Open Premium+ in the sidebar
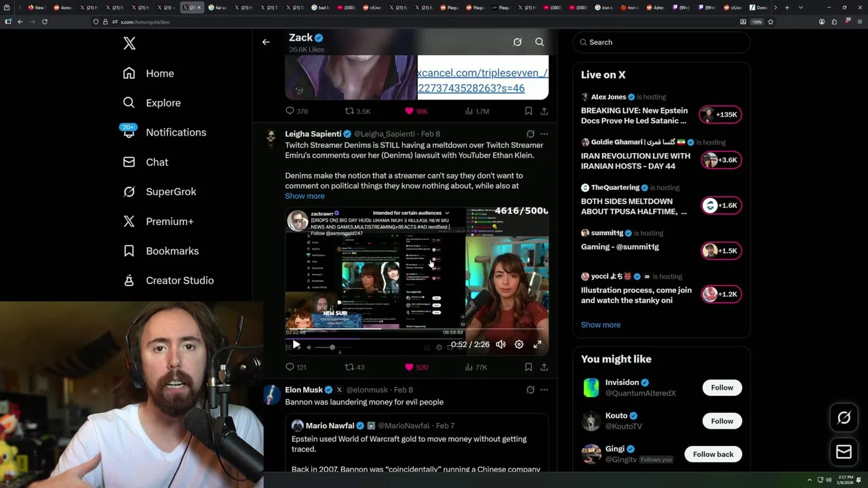868x488 pixels. pos(159,221)
